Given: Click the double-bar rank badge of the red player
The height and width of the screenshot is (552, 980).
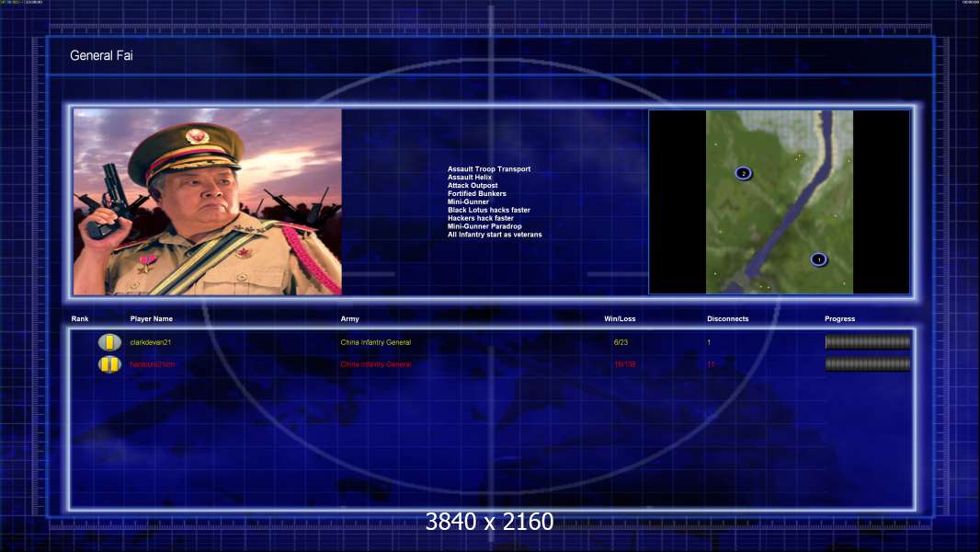Looking at the screenshot, I should (x=109, y=363).
